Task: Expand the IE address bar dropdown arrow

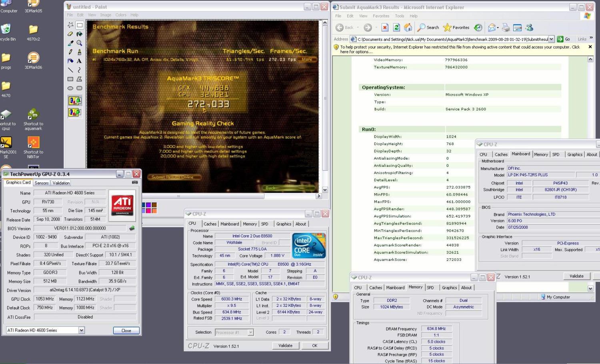Action: (551, 39)
